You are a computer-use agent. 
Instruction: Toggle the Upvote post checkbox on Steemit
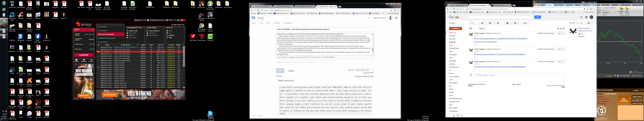pyautogui.click(x=372, y=73)
